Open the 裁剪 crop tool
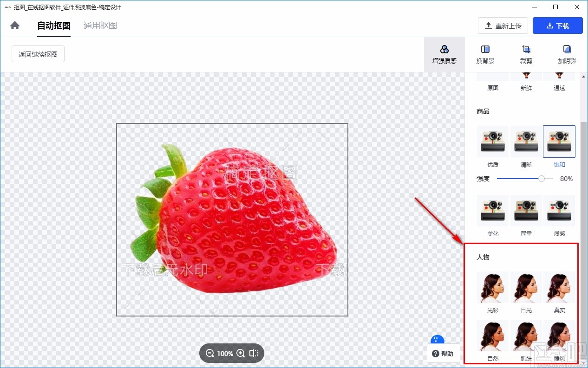Image resolution: width=588 pixels, height=368 pixels. [526, 54]
